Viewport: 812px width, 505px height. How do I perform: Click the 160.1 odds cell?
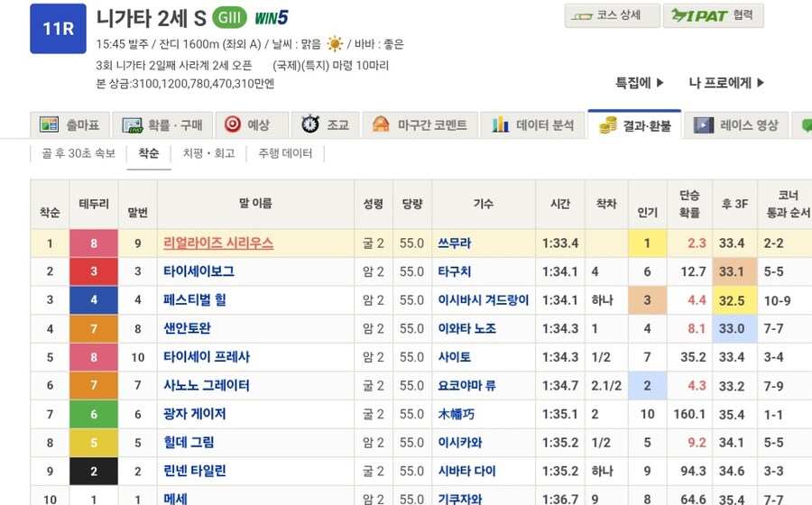pos(689,414)
